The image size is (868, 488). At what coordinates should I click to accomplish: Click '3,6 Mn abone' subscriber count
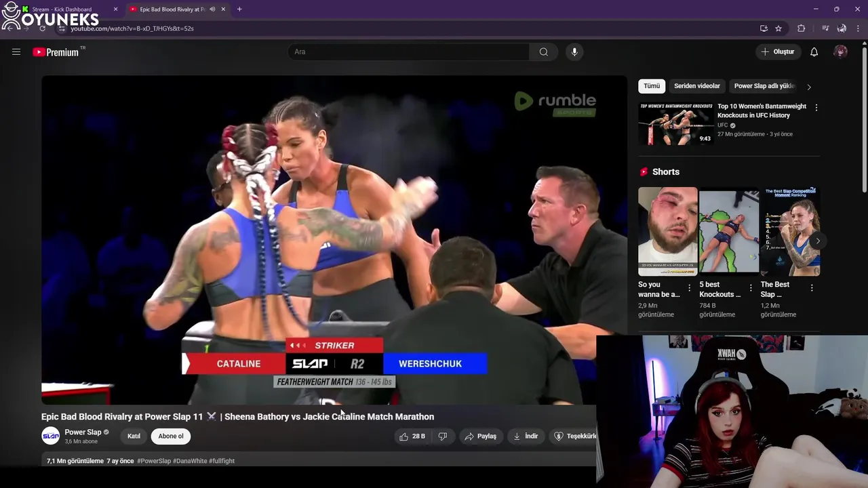coord(81,441)
